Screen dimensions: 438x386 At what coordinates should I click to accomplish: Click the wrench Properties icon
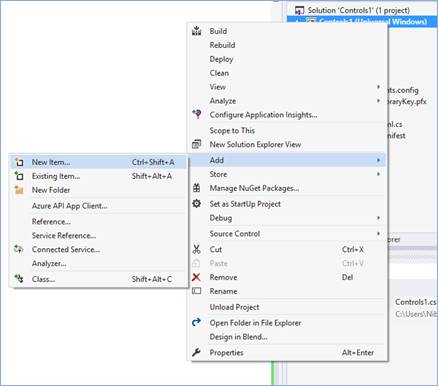[196, 352]
